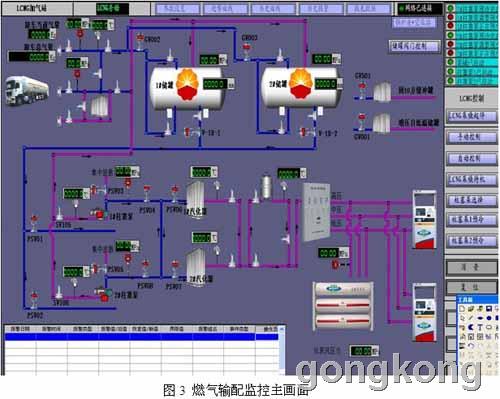
Task: Select the highlighted blue alarm table row
Action: click(x=142, y=337)
